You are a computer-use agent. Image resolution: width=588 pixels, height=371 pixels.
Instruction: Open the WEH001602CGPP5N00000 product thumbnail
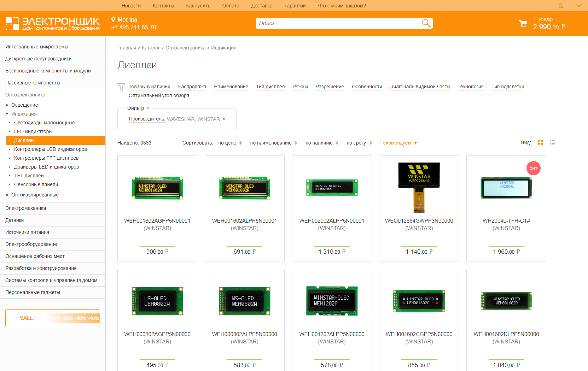point(419,301)
